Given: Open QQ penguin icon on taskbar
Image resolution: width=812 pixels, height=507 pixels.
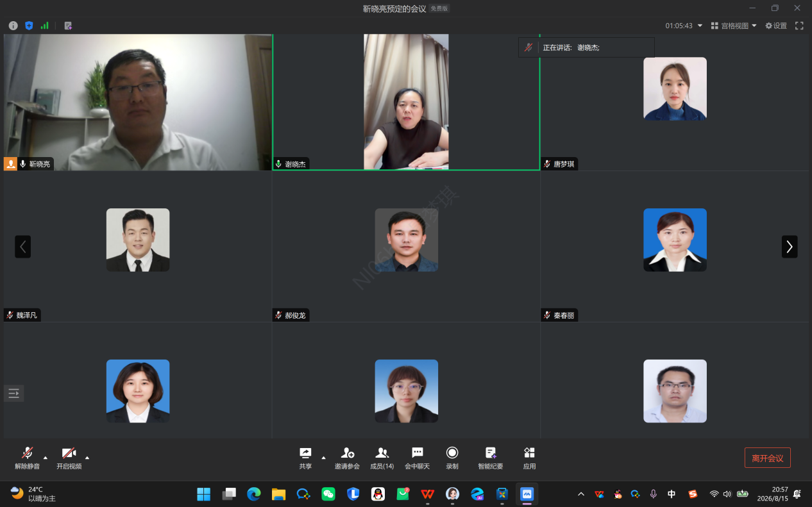Looking at the screenshot, I should 378,494.
